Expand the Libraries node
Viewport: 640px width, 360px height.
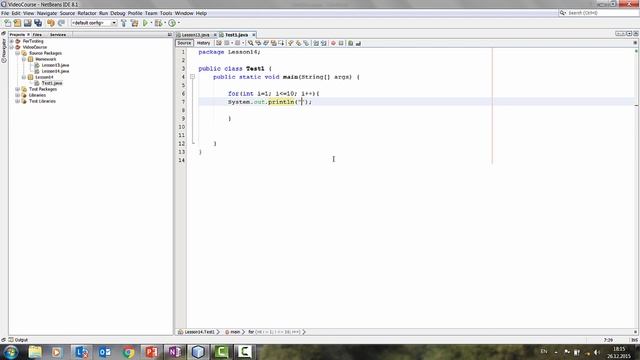pos(18,95)
